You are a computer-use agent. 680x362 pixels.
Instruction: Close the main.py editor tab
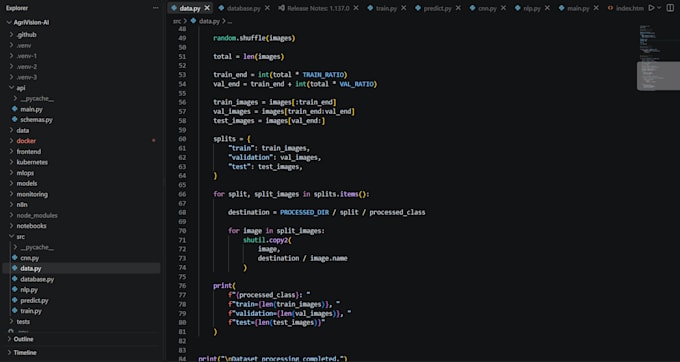pos(596,8)
